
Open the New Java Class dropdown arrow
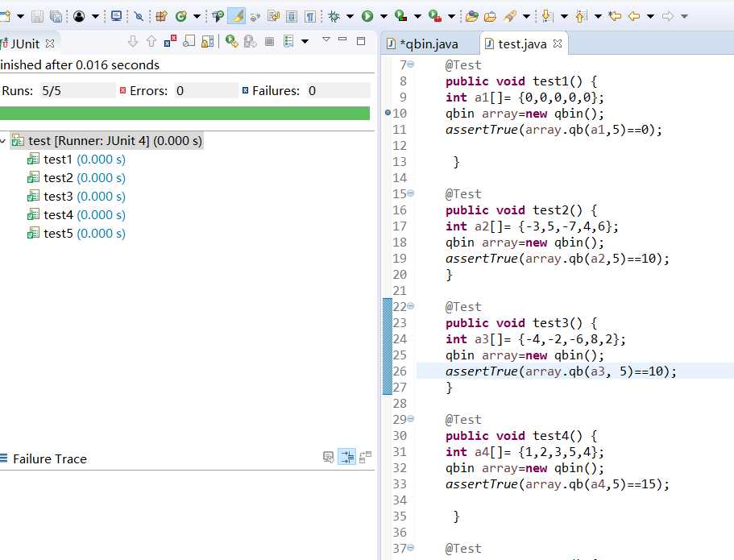pyautogui.click(x=197, y=16)
